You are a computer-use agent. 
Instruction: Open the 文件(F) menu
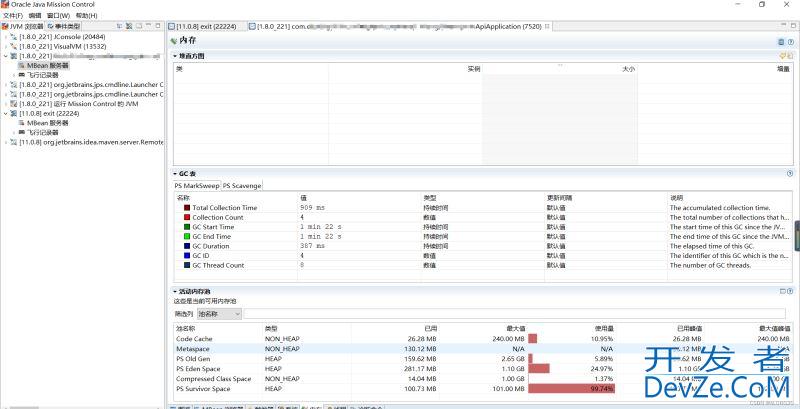(13, 16)
